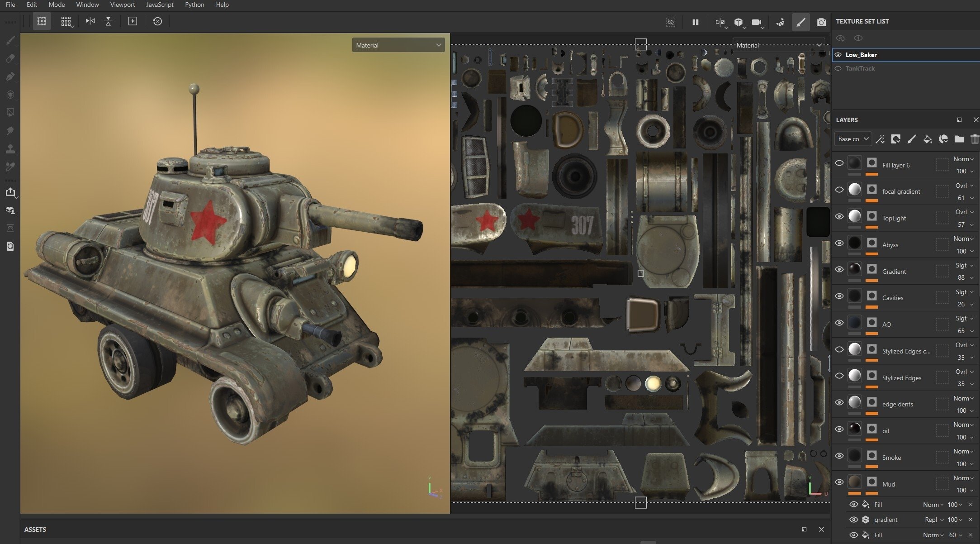Change blend mode of Gradient layer
Image resolution: width=980 pixels, height=544 pixels.
[x=964, y=265]
